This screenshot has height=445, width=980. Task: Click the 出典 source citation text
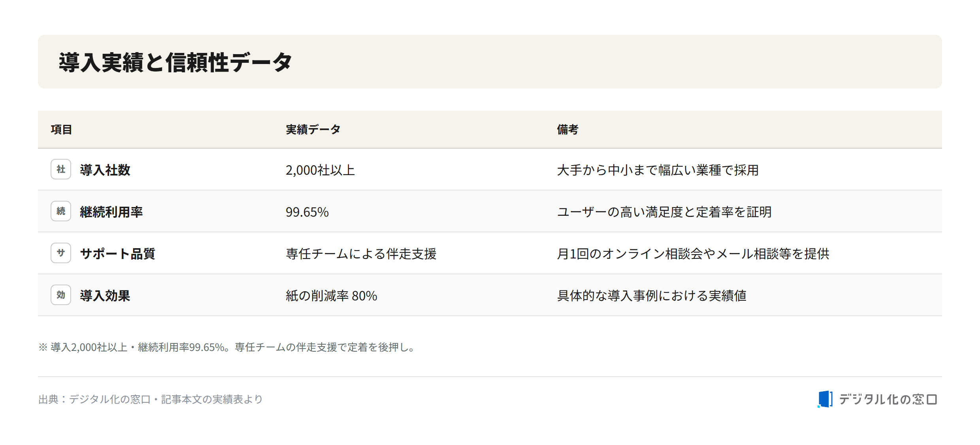click(151, 399)
